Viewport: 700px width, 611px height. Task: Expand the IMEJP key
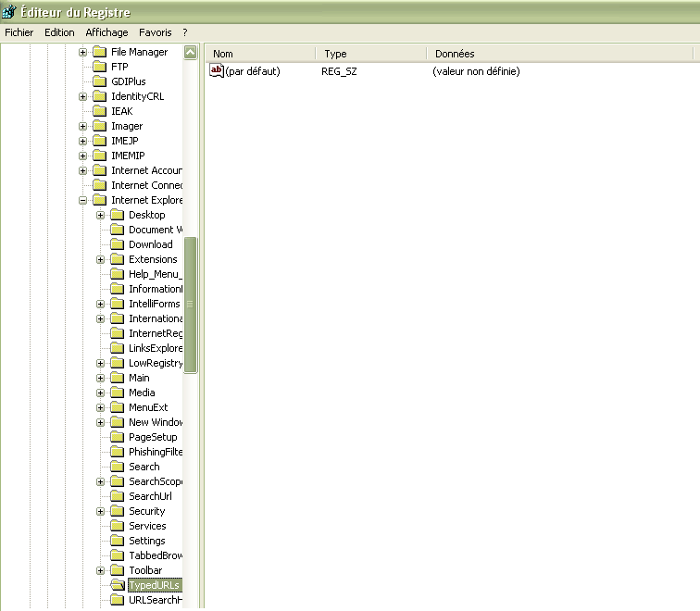(x=82, y=141)
